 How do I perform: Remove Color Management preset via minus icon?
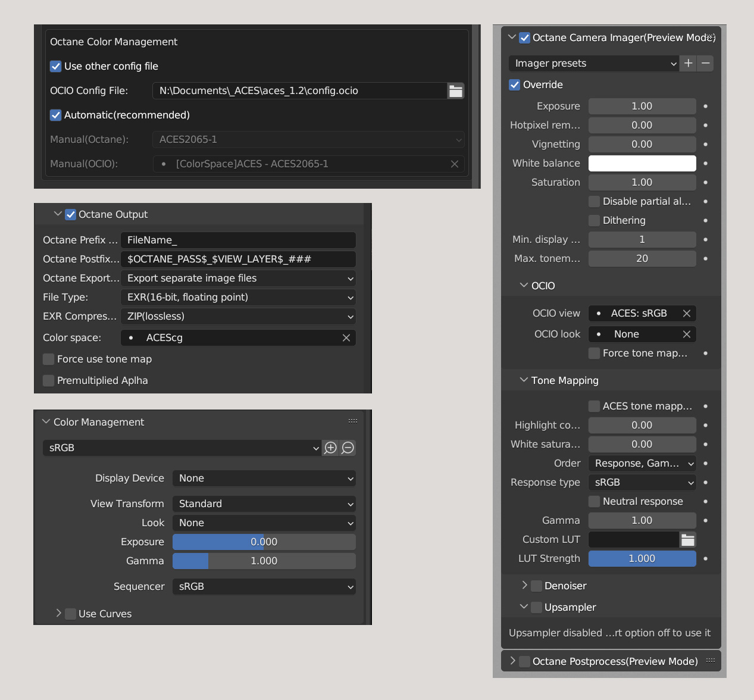pyautogui.click(x=348, y=448)
